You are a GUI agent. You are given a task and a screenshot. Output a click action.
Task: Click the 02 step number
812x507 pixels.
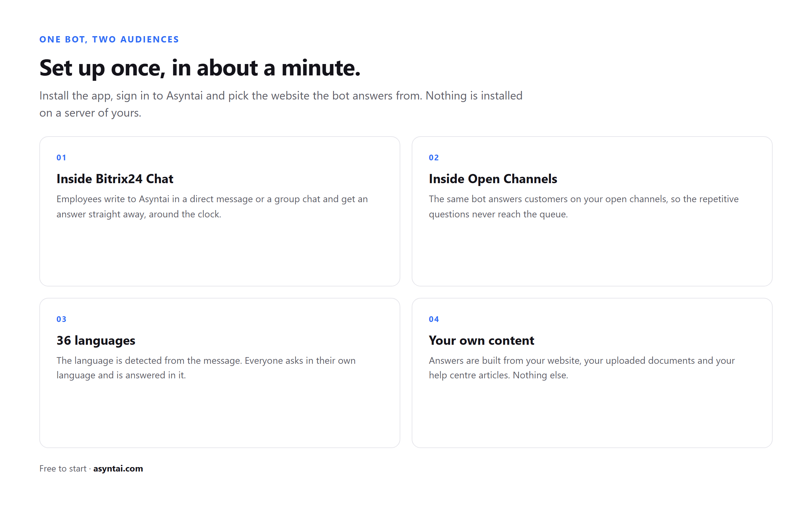point(434,157)
